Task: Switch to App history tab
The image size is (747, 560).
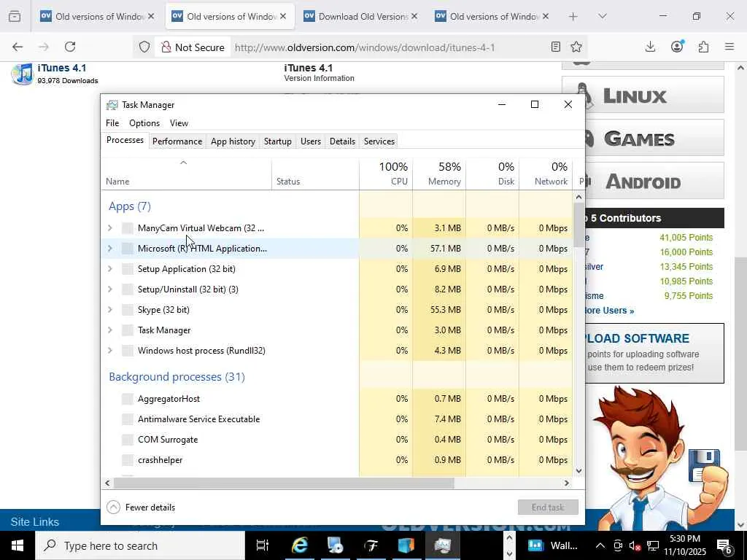Action: point(233,141)
